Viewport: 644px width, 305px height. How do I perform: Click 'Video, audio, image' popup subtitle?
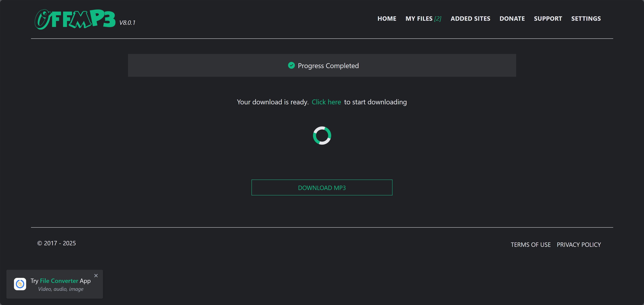[61, 289]
